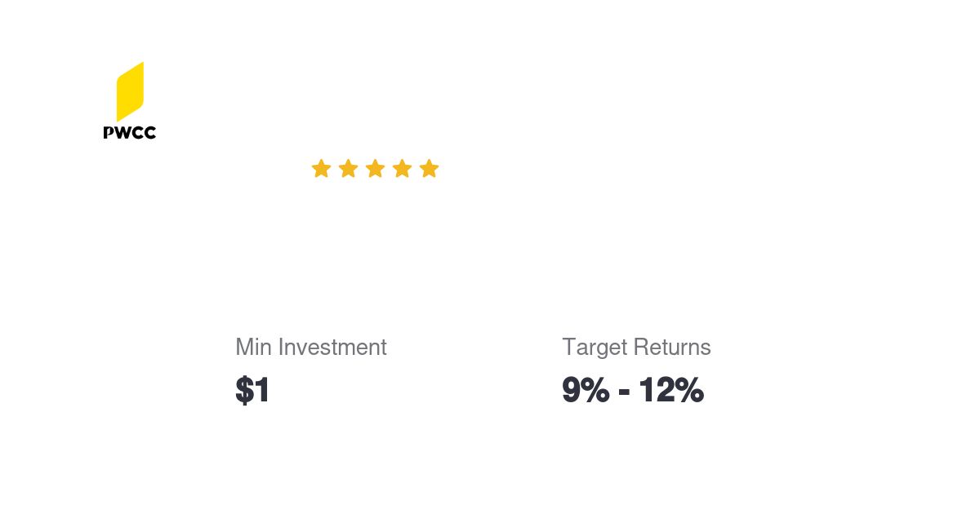Click the yellow PWCC logo shape
Screen dimensions: 980x514
[x=130, y=91]
